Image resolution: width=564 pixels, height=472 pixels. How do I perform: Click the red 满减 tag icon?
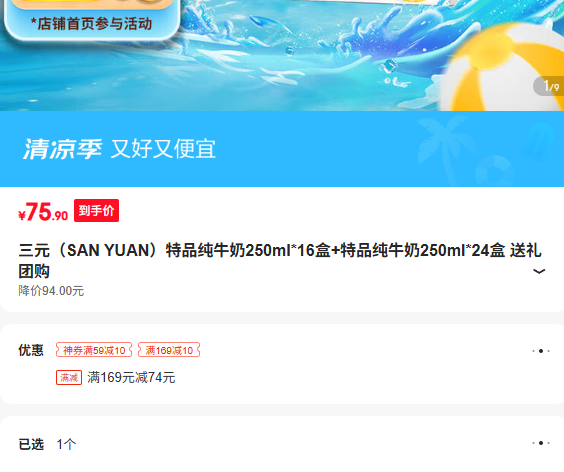[69, 377]
